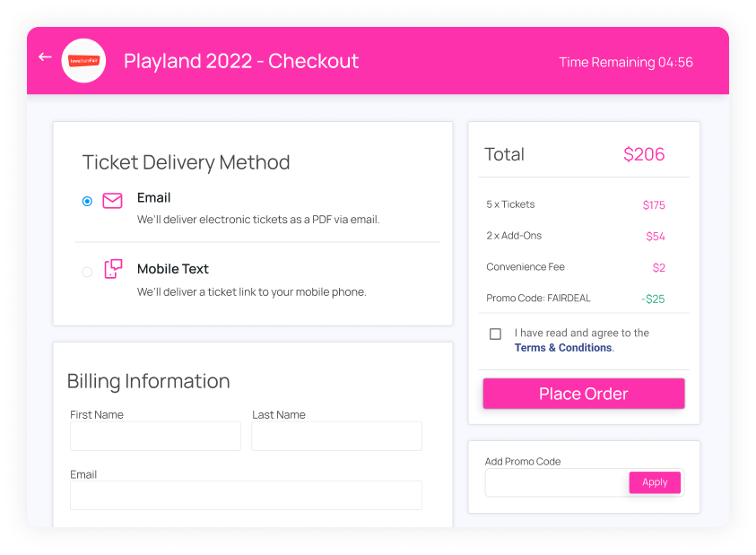Check the Terms & Conditions agreement box
This screenshot has height=555, width=756.
point(495,334)
